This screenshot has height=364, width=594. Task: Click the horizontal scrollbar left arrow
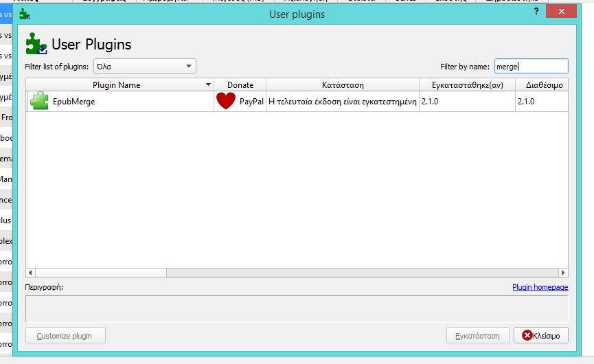[30, 273]
